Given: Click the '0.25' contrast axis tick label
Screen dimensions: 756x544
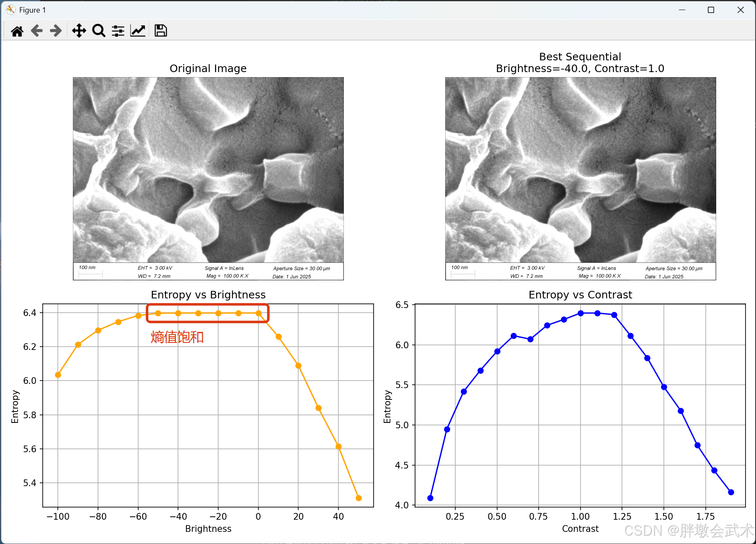Looking at the screenshot, I should tap(455, 516).
